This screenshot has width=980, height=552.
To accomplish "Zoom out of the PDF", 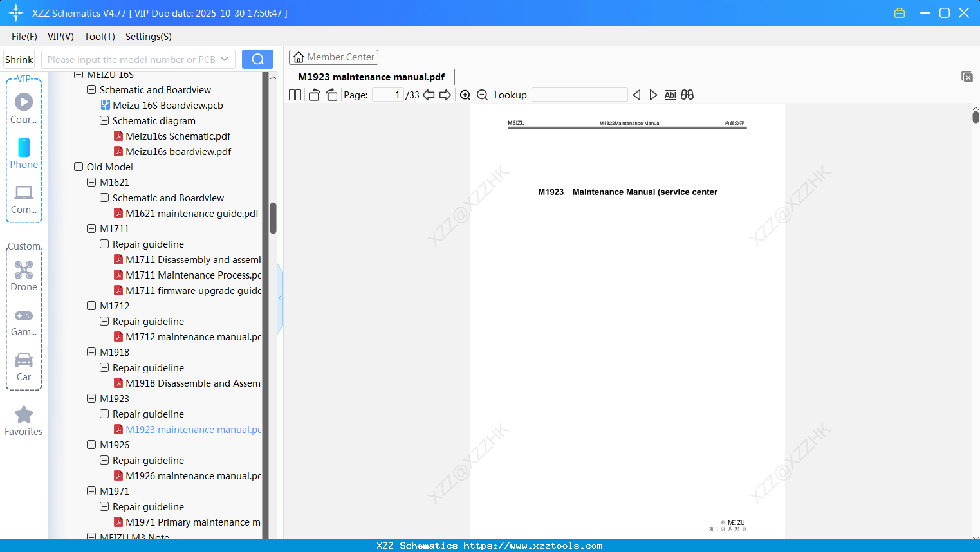I will [482, 95].
